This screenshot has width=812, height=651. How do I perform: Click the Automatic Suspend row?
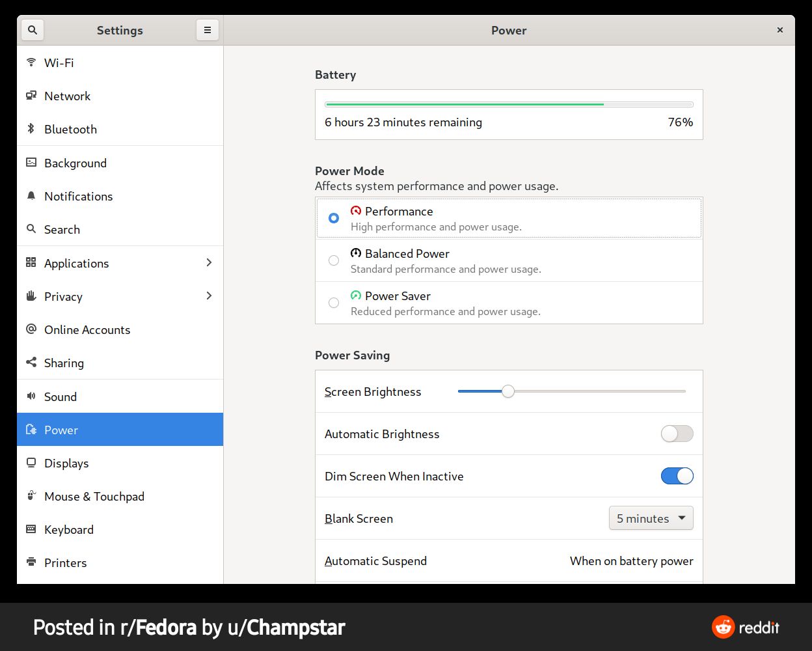tap(509, 561)
